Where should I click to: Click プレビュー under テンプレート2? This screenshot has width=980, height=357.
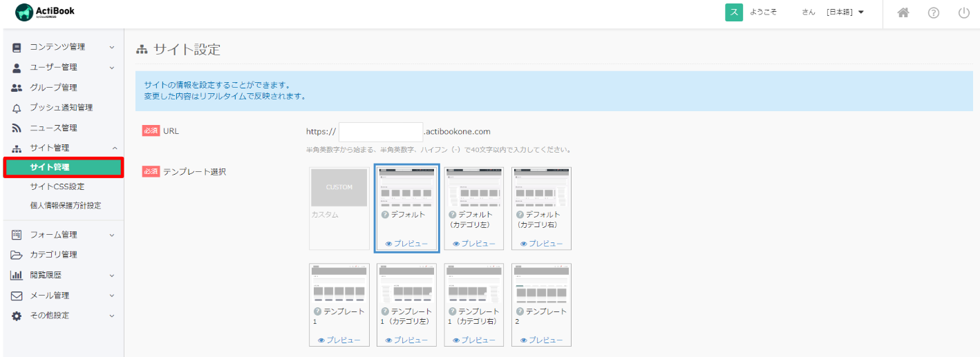542,340
